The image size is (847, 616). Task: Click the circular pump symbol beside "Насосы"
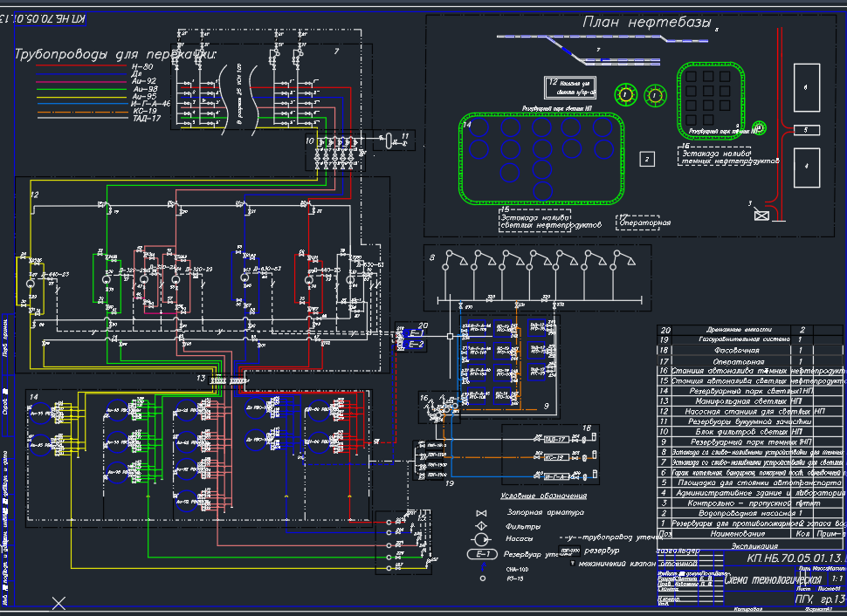coord(481,539)
